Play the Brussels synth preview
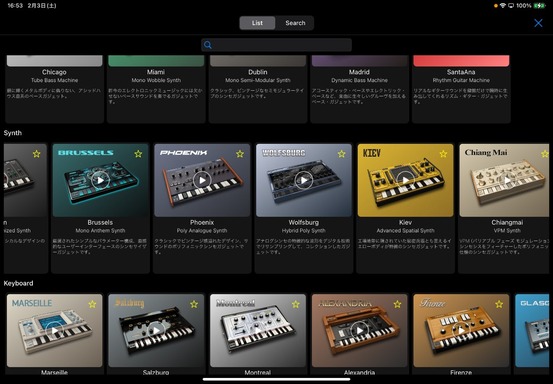The width and height of the screenshot is (553, 384). (101, 180)
